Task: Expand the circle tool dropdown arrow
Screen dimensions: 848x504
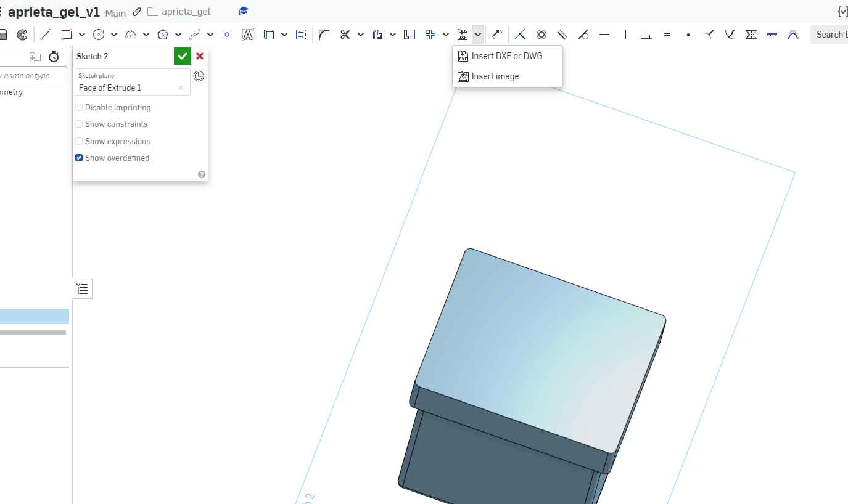Action: pos(114,35)
